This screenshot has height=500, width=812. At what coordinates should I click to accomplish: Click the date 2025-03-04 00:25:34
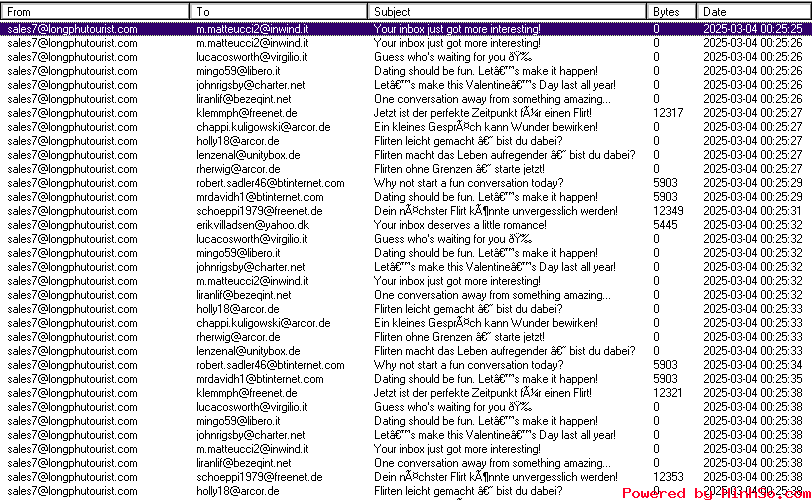pos(752,364)
